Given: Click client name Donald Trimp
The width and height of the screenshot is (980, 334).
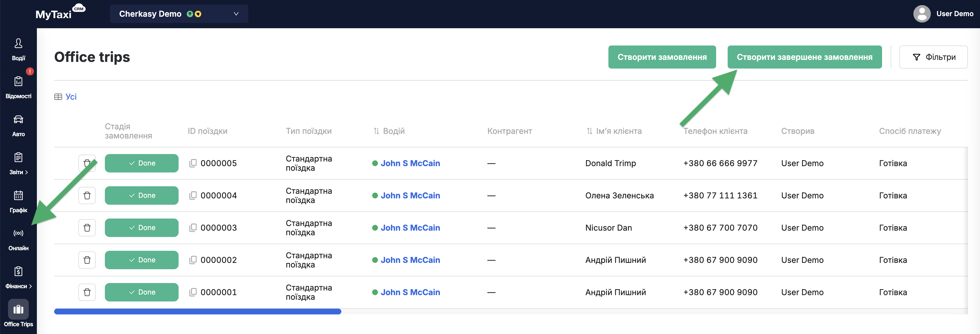Looking at the screenshot, I should point(610,163).
